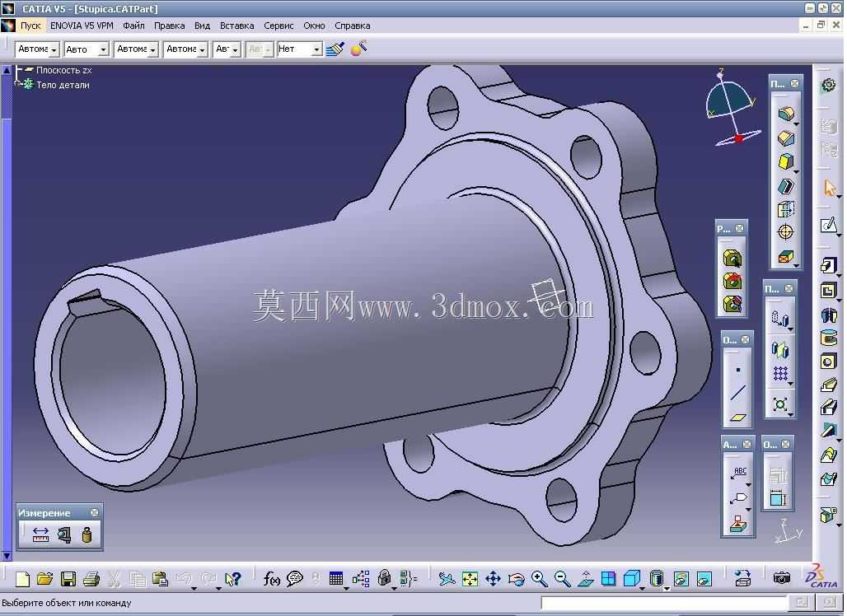Click the Normal View icon
The width and height of the screenshot is (847, 616).
pyautogui.click(x=586, y=579)
